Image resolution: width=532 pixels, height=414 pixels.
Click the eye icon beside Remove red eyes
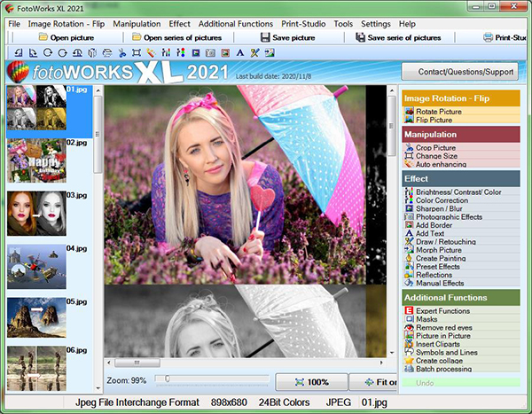coord(409,327)
